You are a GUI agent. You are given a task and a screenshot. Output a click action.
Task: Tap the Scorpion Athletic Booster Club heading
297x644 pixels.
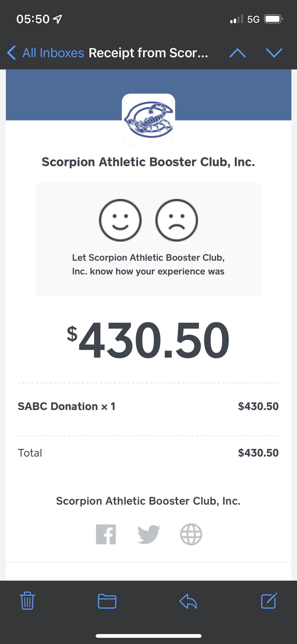[148, 162]
